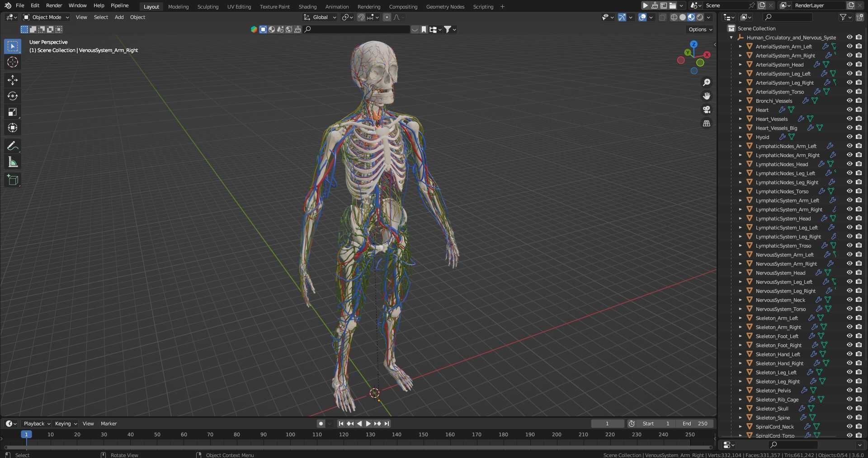Toggle auto keying record button
The width and height of the screenshot is (868, 458).
[321, 424]
